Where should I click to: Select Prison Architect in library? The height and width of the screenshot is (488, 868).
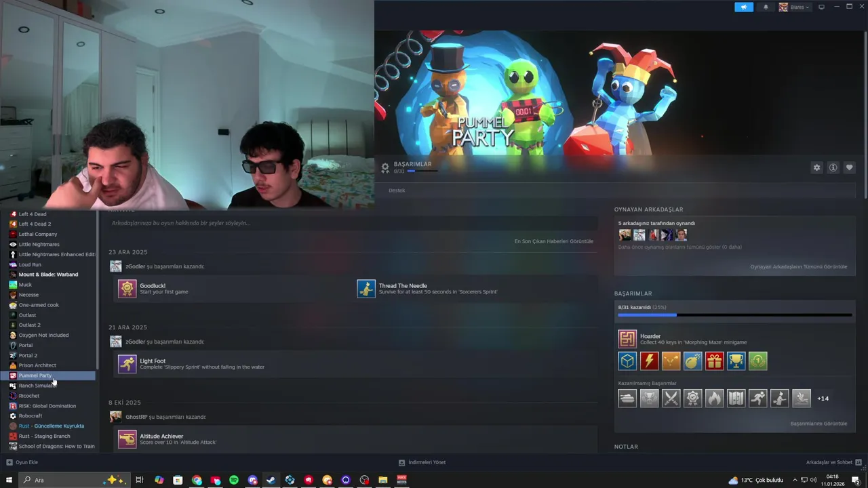[x=37, y=365]
